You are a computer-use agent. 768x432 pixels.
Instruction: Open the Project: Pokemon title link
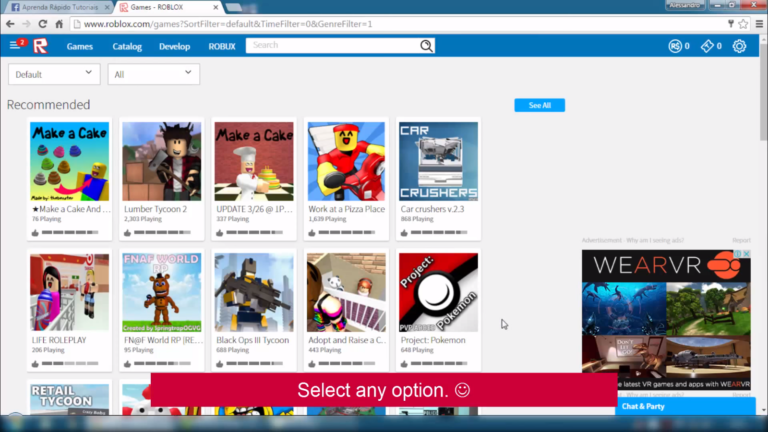[x=433, y=340]
